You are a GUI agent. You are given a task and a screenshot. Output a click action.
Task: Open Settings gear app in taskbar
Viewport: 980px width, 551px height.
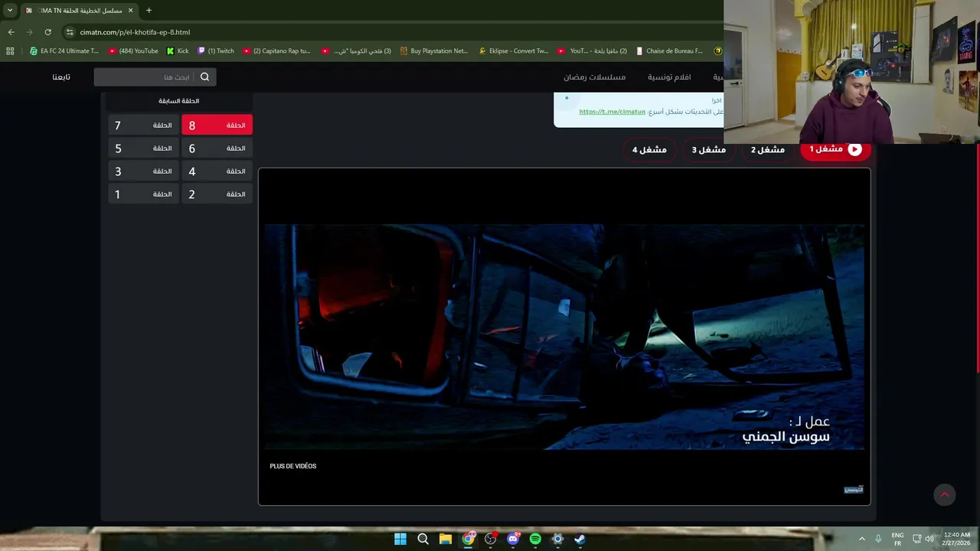[x=558, y=539]
